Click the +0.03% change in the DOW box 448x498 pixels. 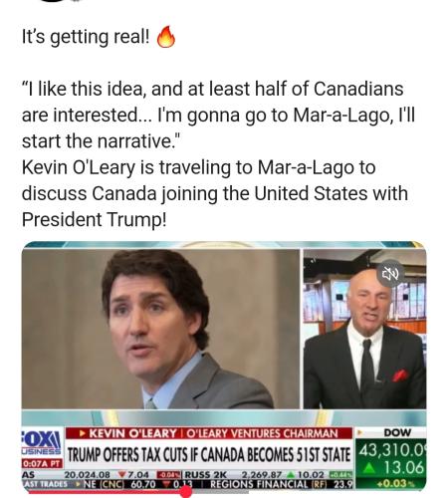coord(390,483)
